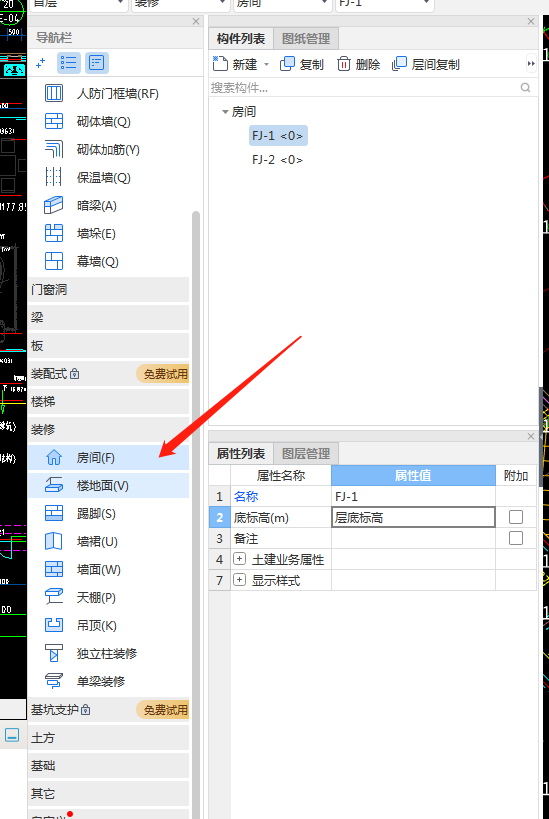Viewport: 549px width, 819px height.
Task: Select 暗梁(A) hidden beam icon
Action: (54, 206)
